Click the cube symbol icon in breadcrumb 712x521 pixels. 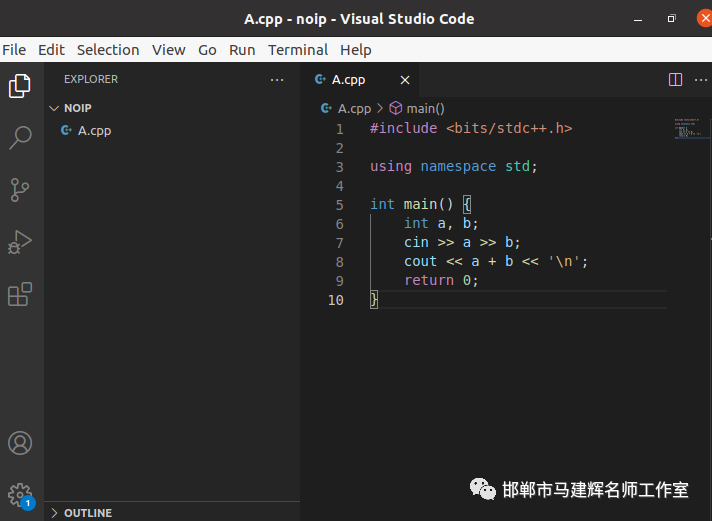click(x=396, y=108)
